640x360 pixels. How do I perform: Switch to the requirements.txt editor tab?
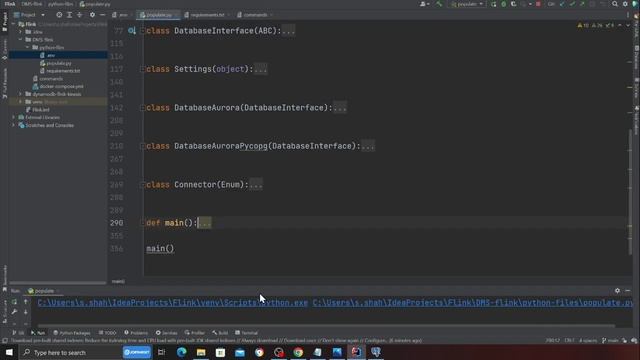click(x=207, y=15)
